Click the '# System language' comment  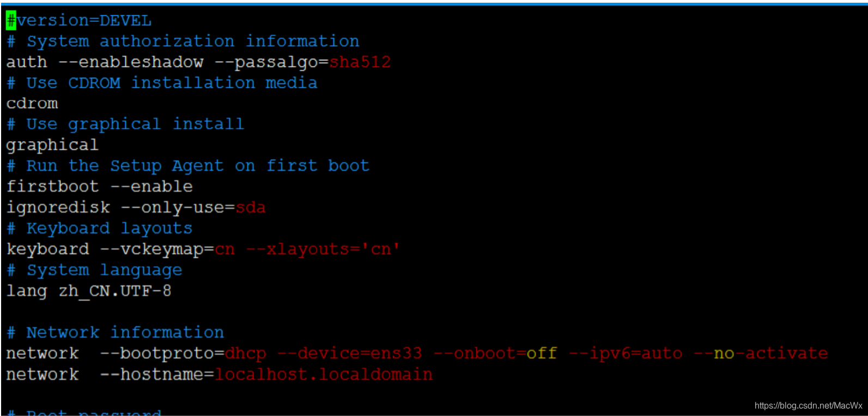tap(94, 270)
